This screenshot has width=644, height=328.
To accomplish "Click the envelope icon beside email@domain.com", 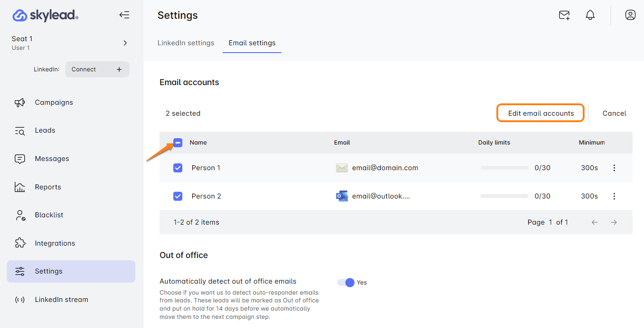I will click(341, 168).
